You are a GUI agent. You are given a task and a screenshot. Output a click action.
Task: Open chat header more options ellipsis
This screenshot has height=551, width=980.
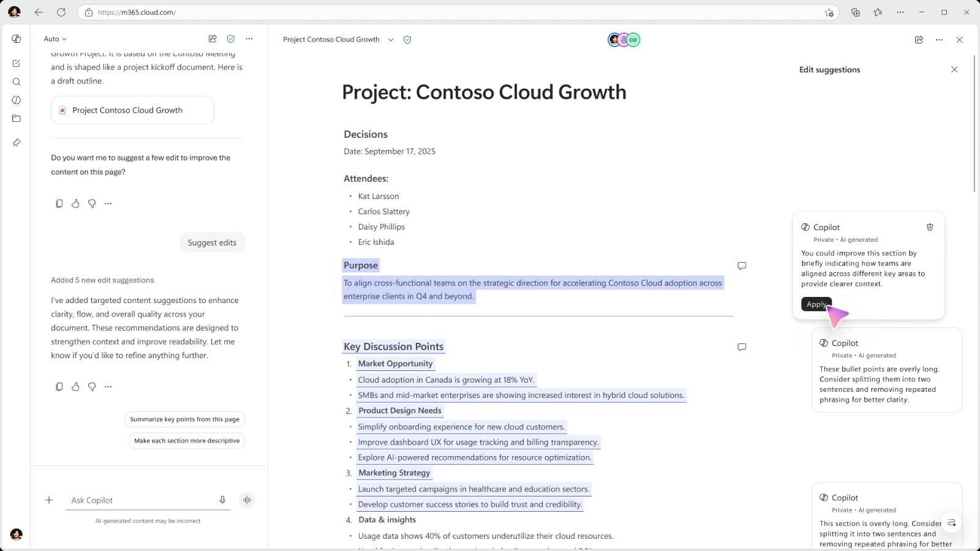pos(249,39)
